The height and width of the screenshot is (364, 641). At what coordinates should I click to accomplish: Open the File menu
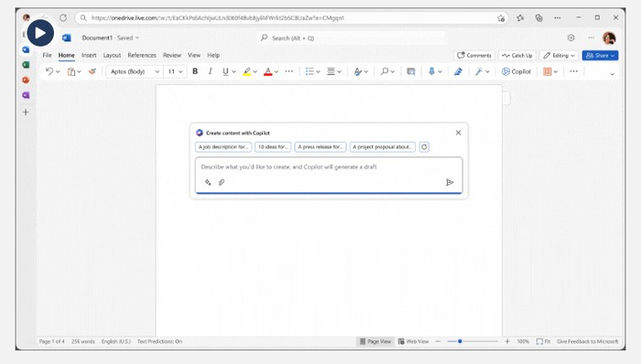(x=47, y=55)
